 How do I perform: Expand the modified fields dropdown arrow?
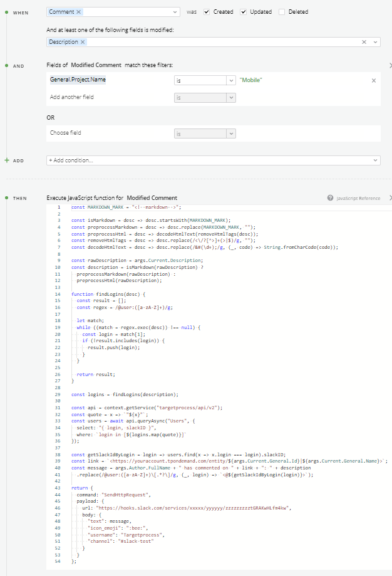(x=375, y=42)
